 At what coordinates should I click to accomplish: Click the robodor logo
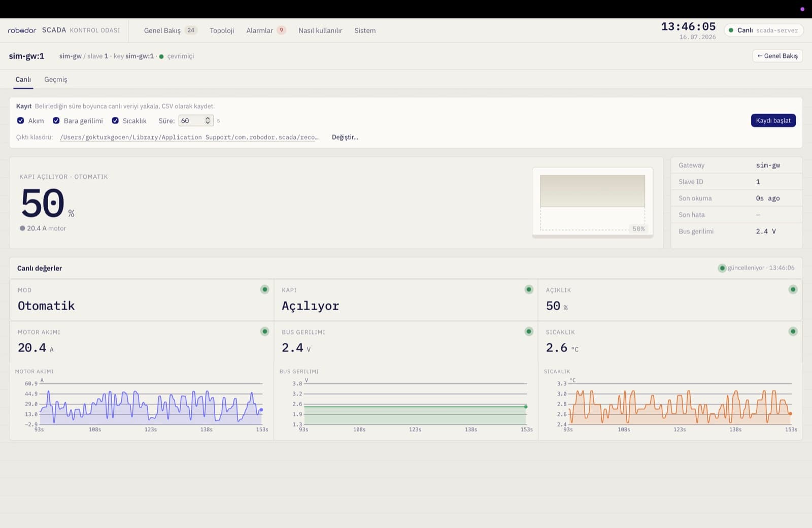[22, 30]
